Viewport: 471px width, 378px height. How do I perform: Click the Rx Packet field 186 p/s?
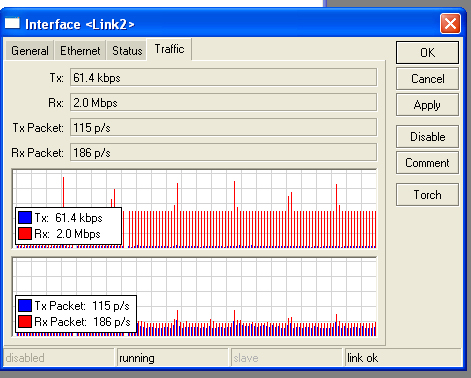click(x=223, y=152)
